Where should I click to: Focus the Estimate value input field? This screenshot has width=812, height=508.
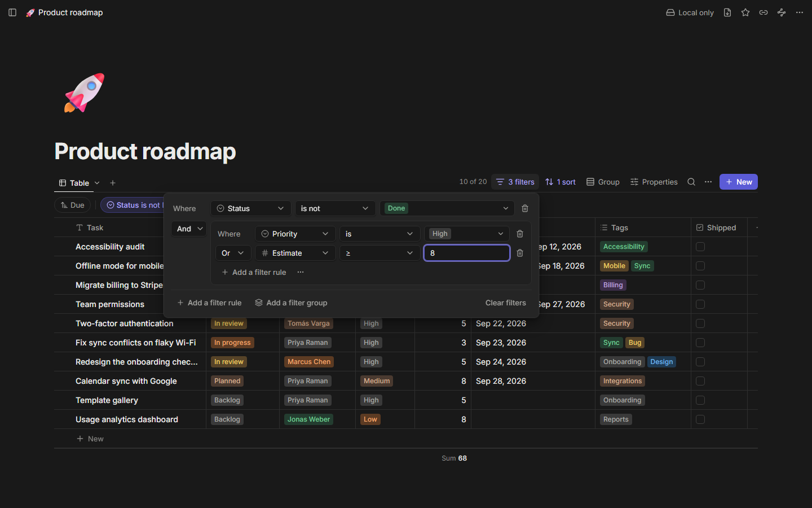pos(467,253)
